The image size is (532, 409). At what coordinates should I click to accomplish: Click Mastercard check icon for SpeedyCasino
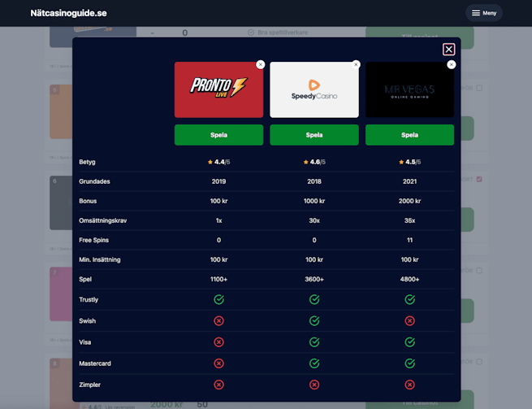point(314,363)
